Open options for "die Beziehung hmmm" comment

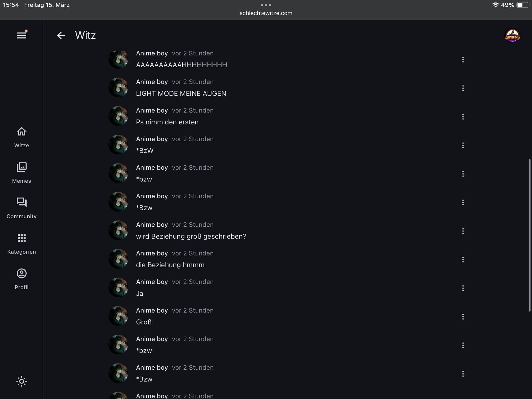[x=463, y=260]
